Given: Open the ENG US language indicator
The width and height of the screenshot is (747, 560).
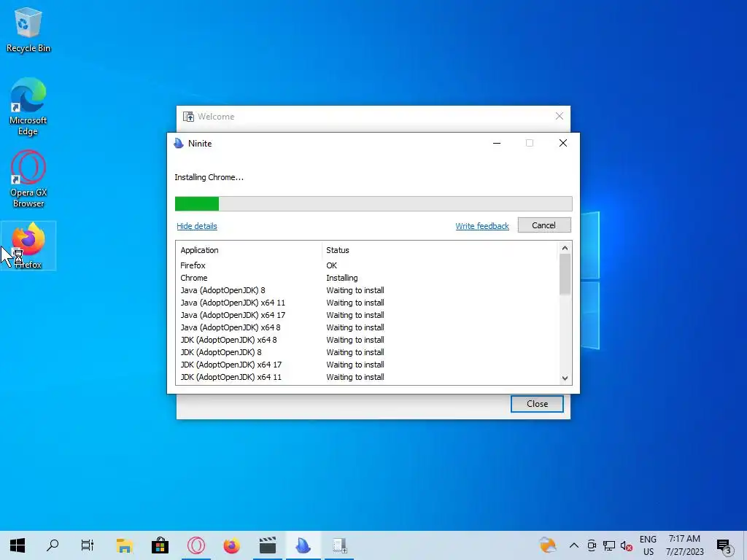Looking at the screenshot, I should click(648, 545).
